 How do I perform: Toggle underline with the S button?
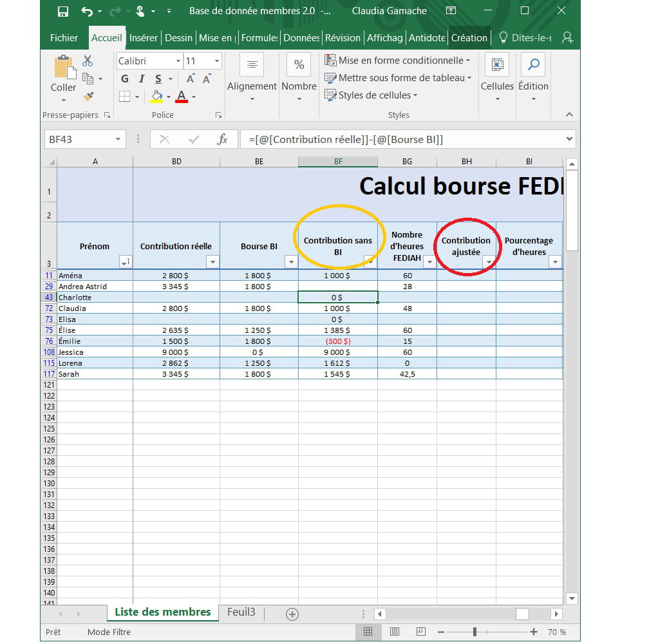[x=158, y=79]
